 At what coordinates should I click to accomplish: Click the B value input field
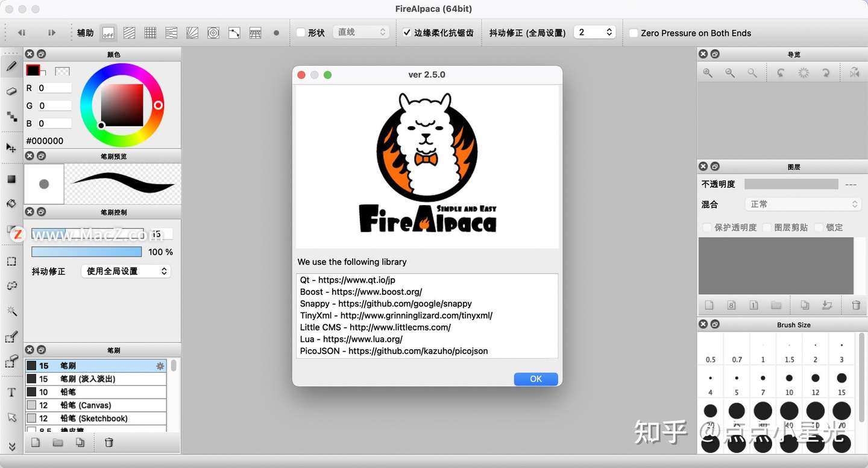54,124
